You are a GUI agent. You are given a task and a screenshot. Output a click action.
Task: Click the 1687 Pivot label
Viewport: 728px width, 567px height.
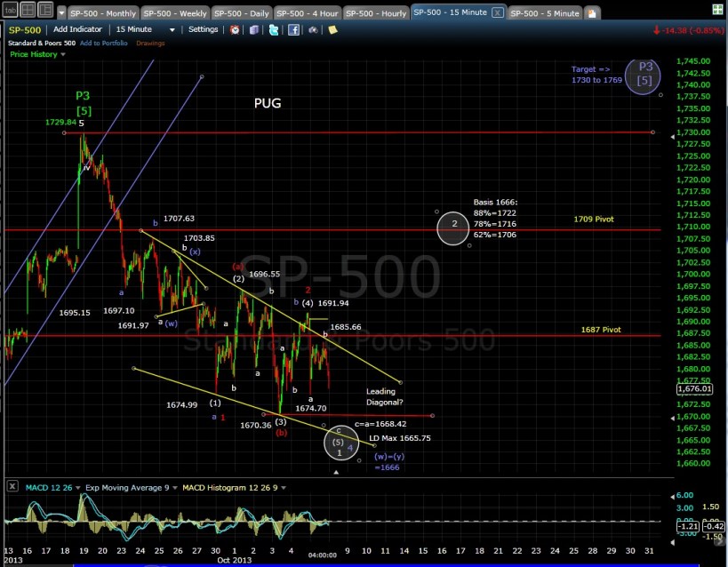[x=601, y=330]
